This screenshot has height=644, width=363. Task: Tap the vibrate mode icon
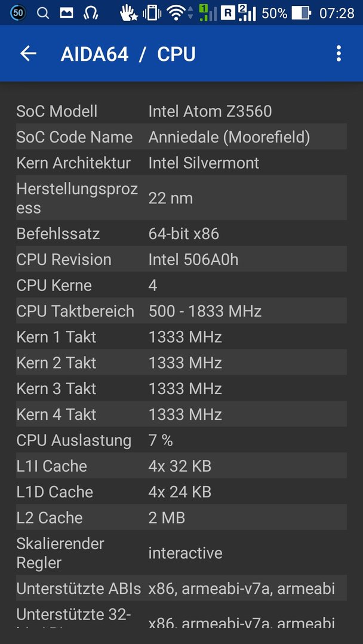click(152, 13)
